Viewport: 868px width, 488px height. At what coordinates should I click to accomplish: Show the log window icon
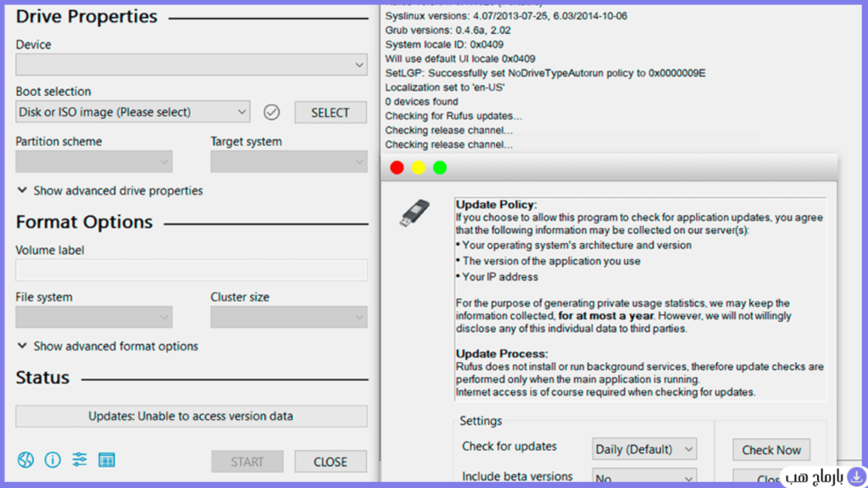pyautogui.click(x=106, y=460)
